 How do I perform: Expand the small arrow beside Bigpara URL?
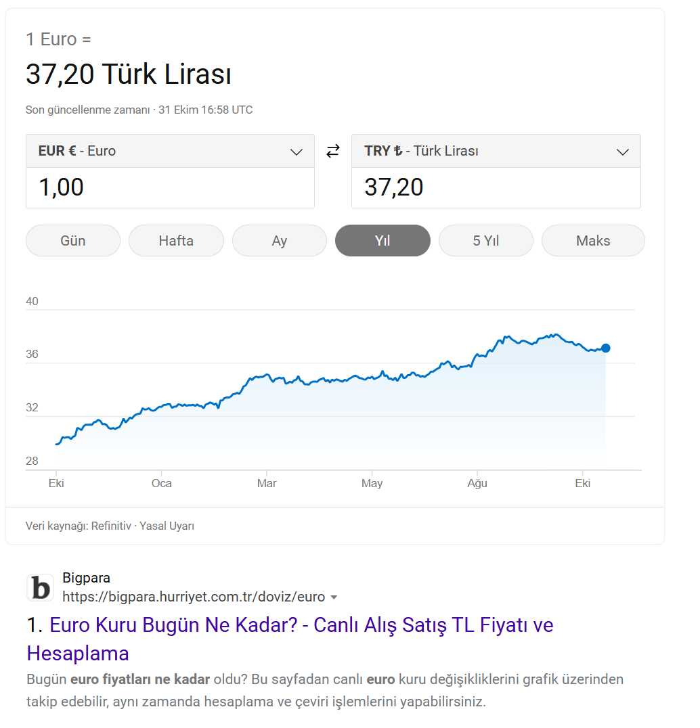coord(334,597)
